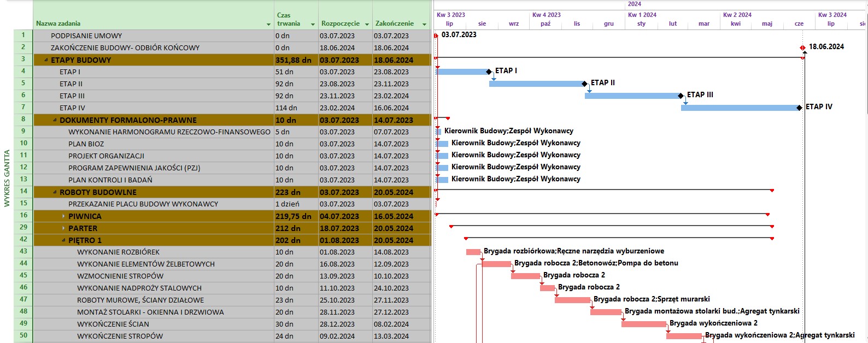
Task: Open the Nazwa zadania column filter dropdown
Action: coord(268,25)
